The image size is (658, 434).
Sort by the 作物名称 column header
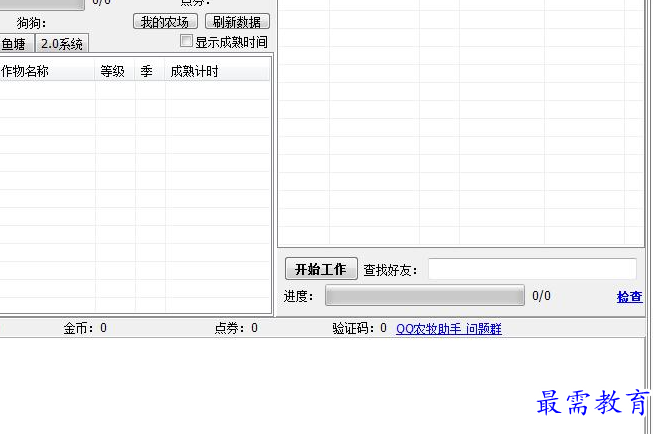click(47, 71)
